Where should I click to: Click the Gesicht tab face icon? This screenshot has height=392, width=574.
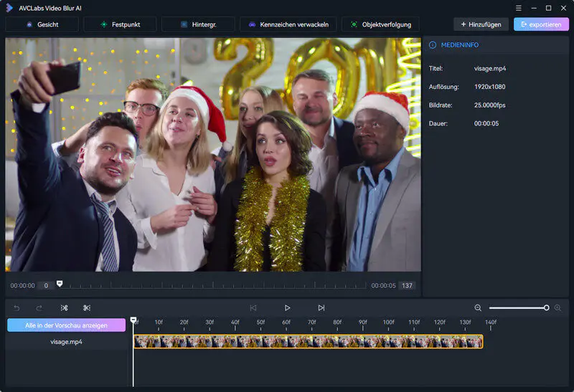coord(29,24)
